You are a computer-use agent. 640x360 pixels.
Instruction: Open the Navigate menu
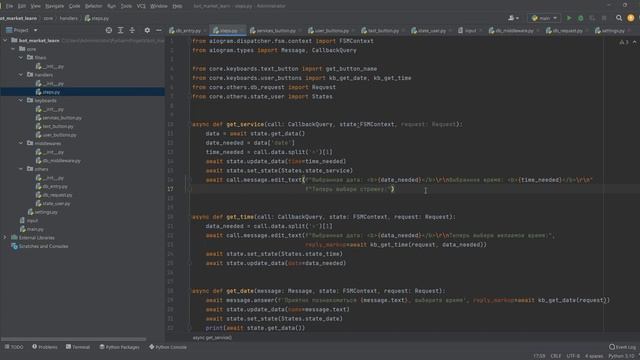point(54,6)
